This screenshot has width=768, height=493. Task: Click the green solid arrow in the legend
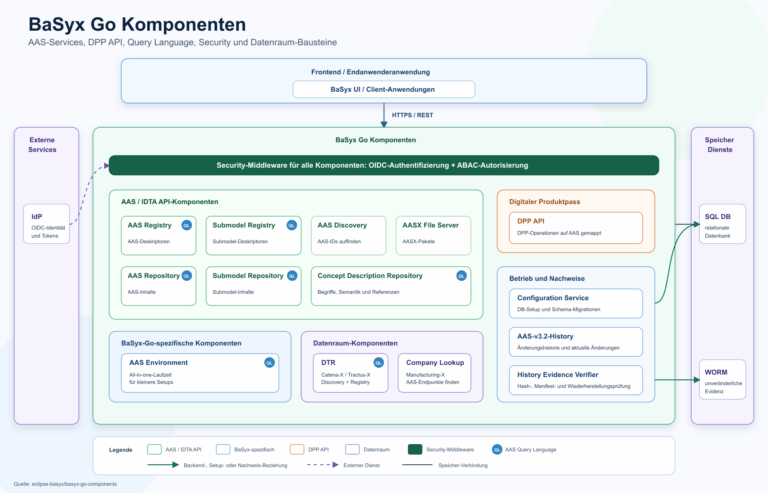(x=163, y=465)
